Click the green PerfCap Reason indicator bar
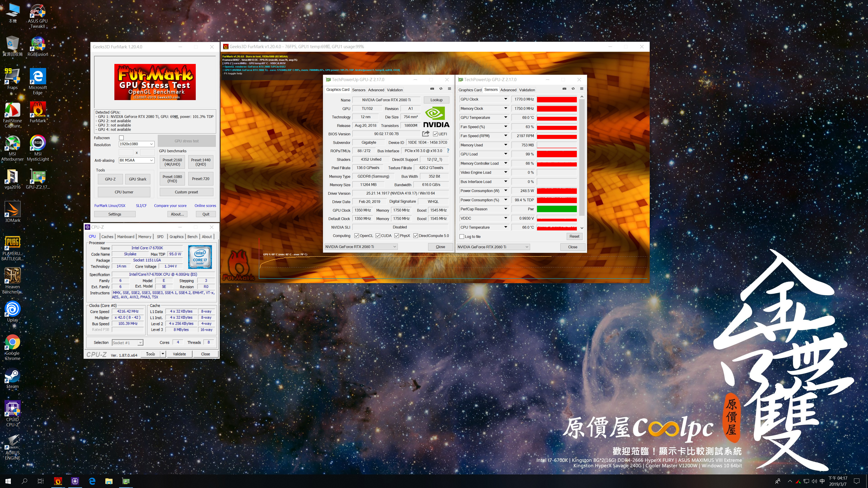This screenshot has width=868, height=488. [x=557, y=209]
